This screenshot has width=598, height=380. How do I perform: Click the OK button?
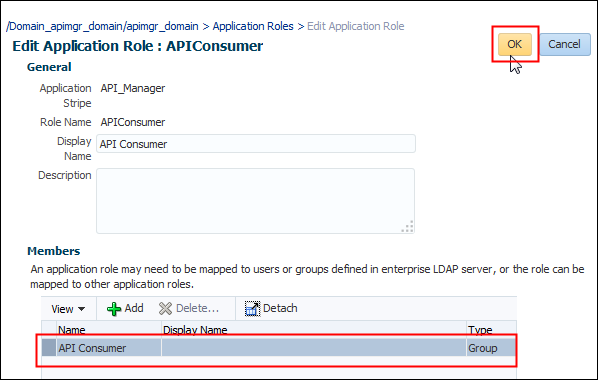(514, 44)
